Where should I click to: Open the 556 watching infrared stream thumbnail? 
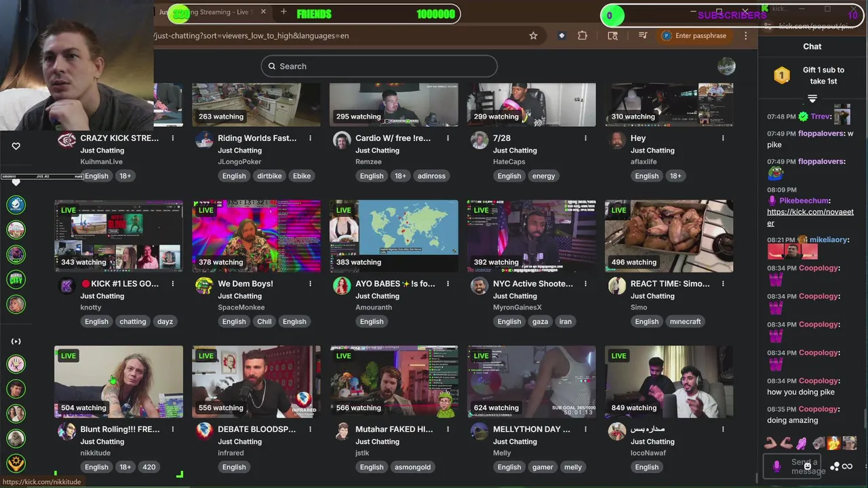[x=256, y=382]
